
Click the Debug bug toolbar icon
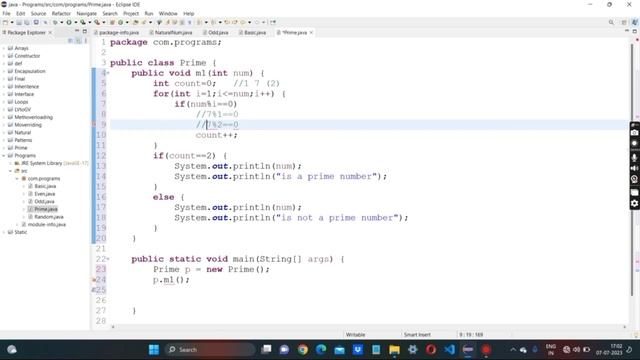pos(55,22)
